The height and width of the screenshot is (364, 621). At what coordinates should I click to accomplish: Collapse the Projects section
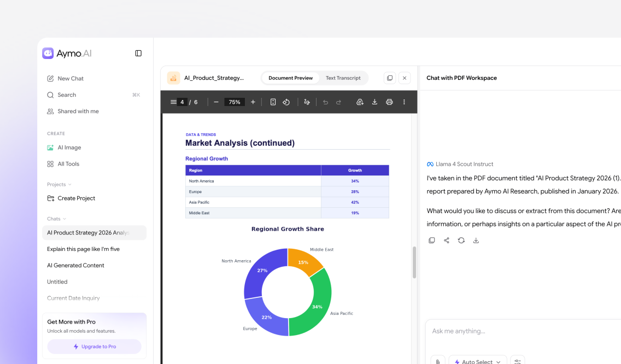59,185
